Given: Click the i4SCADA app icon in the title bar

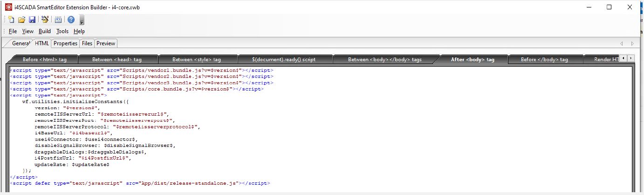Looking at the screenshot, I should [8, 7].
